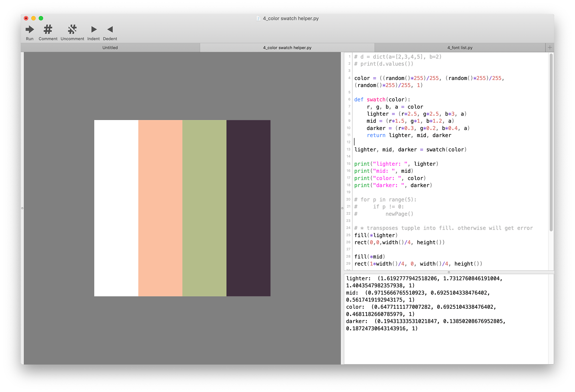Click the white lighter color stripe
The width and height of the screenshot is (575, 392).
pos(116,208)
